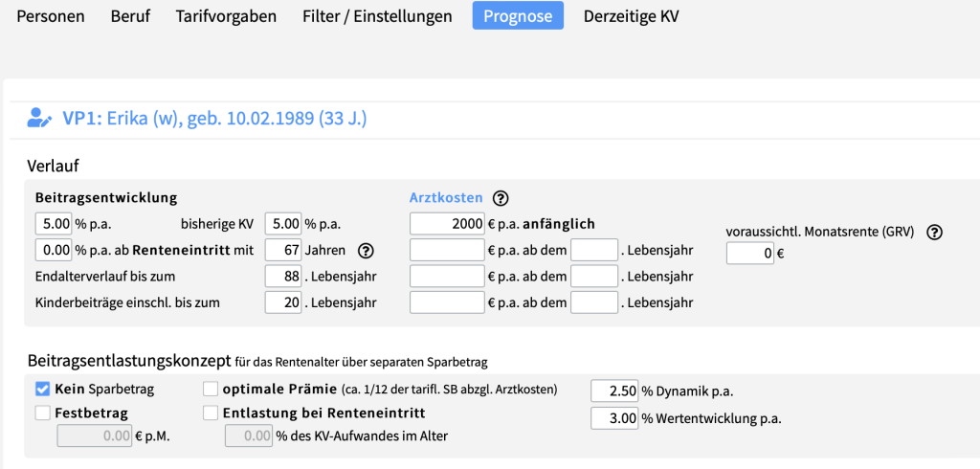Viewport: 980px width, 469px height.
Task: Go to the Filter / Einstellungen tab
Action: pyautogui.click(x=377, y=16)
